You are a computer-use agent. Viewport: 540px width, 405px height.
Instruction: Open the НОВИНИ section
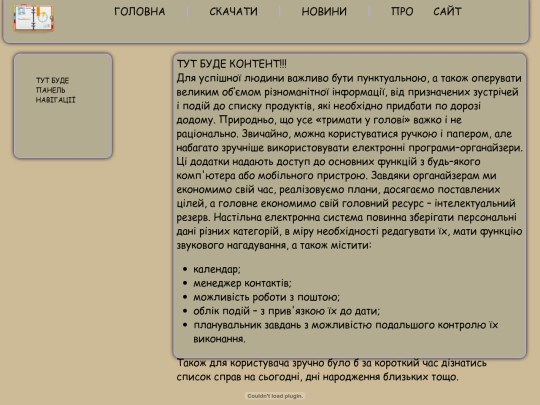(x=324, y=12)
